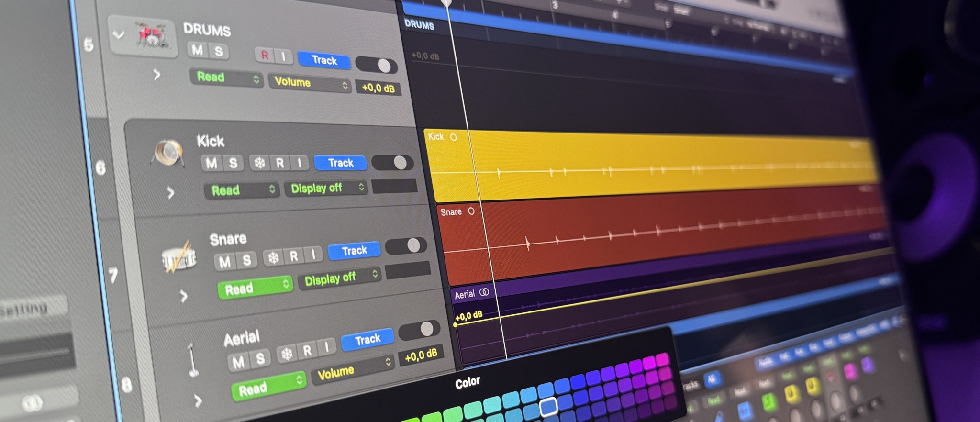
Task: Solo the Kick track
Action: click(233, 163)
